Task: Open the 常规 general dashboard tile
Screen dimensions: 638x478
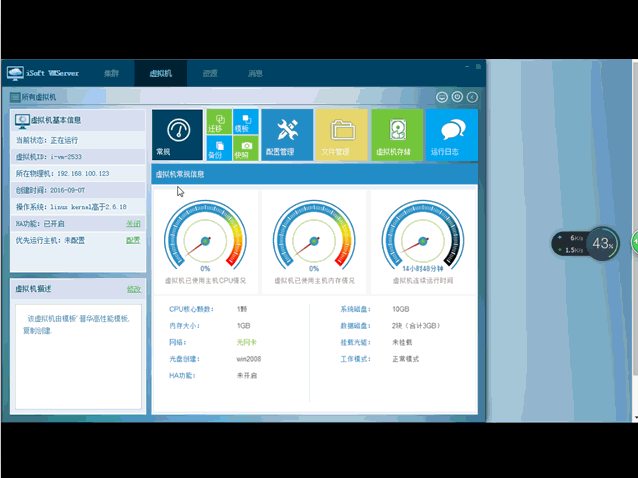Action: 177,135
